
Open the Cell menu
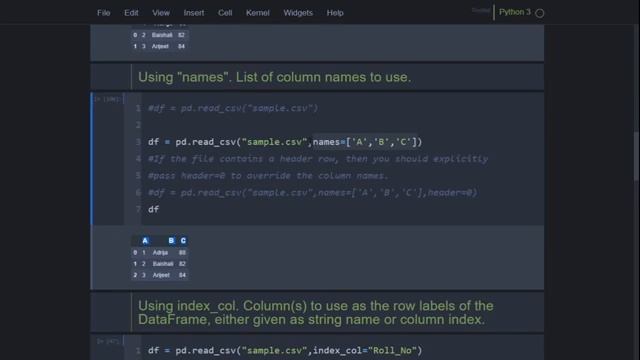[225, 13]
